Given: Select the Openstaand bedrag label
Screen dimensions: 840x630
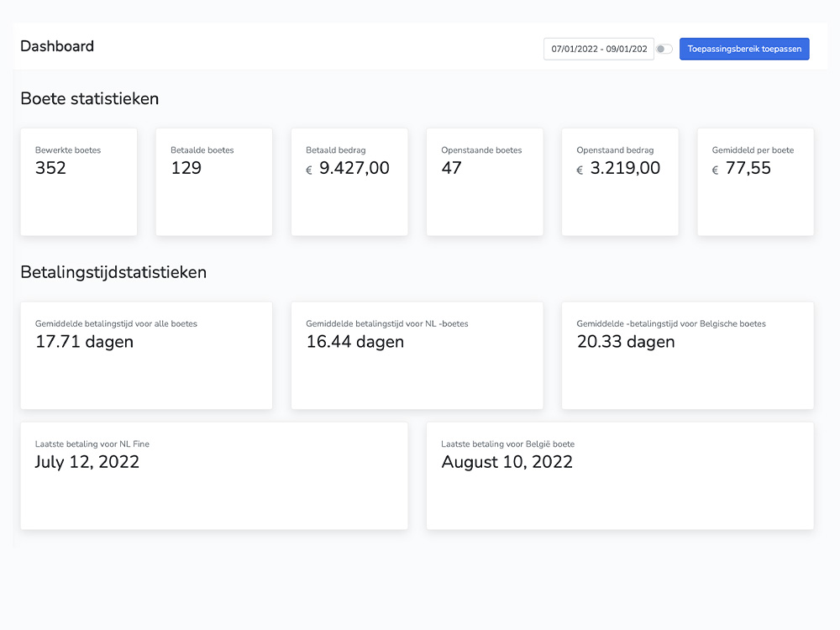Looking at the screenshot, I should [x=615, y=150].
